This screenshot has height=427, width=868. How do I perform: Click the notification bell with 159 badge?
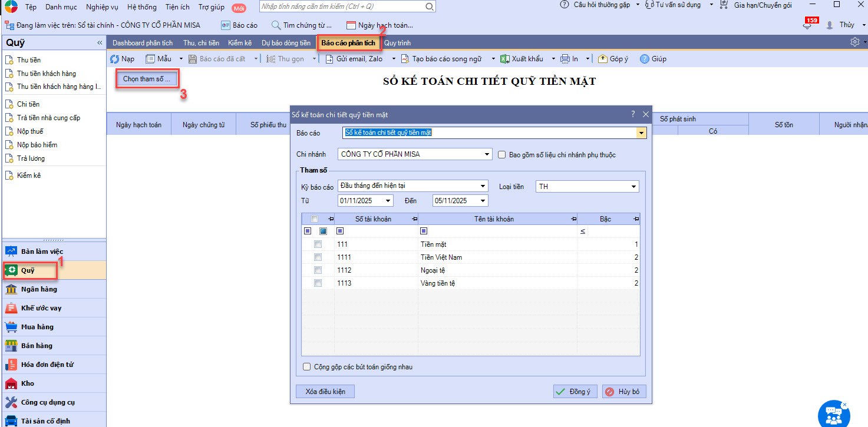point(807,25)
